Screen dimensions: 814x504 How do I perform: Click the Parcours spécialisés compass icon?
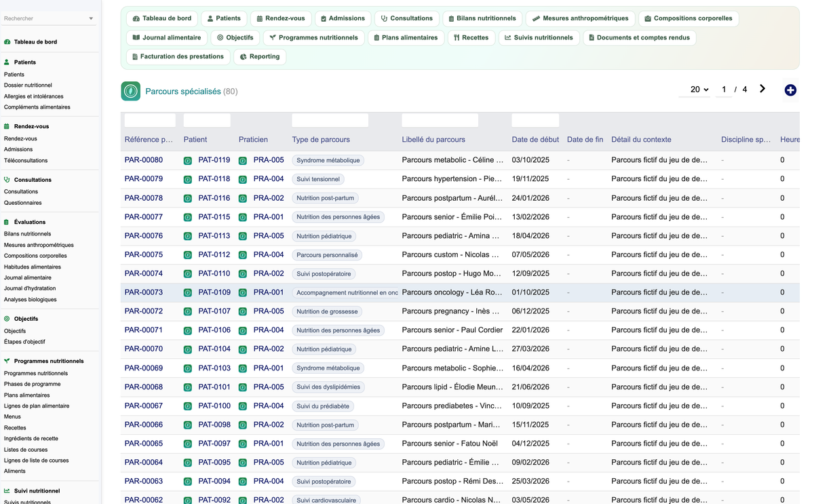click(x=131, y=91)
